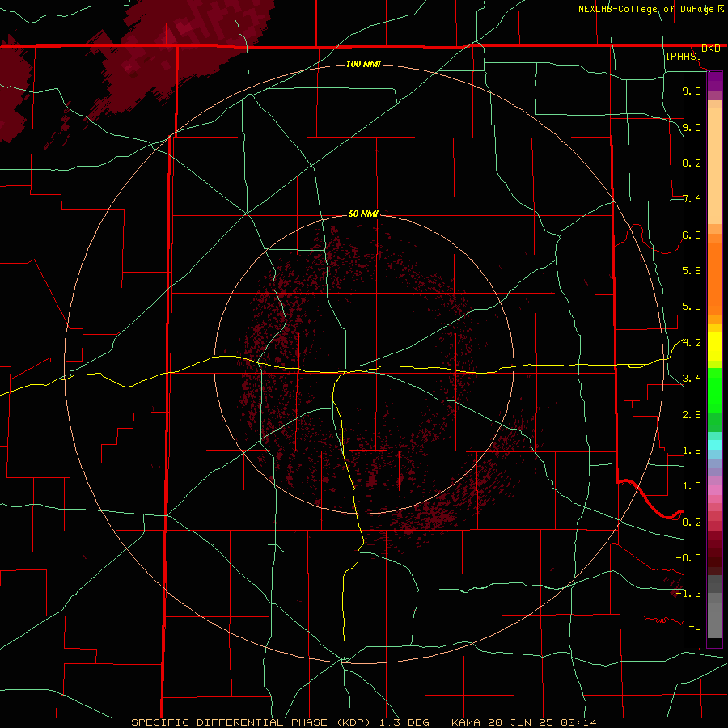728x728 pixels.
Task: Click the peach segment of the color bar
Action: point(714,163)
